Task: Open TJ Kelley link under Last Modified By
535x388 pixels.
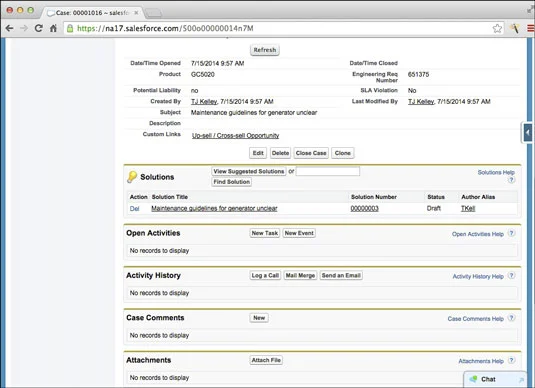Action: (x=421, y=101)
